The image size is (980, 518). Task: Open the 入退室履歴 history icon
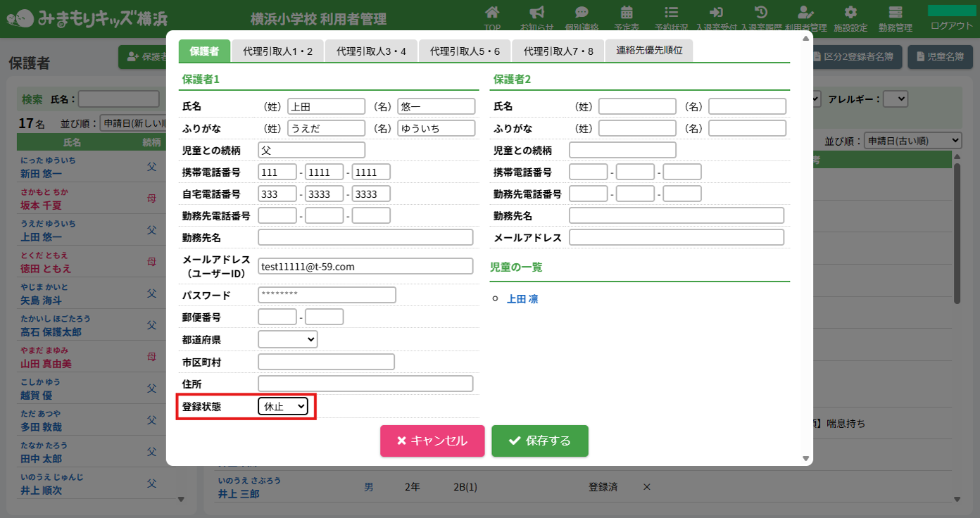click(761, 13)
